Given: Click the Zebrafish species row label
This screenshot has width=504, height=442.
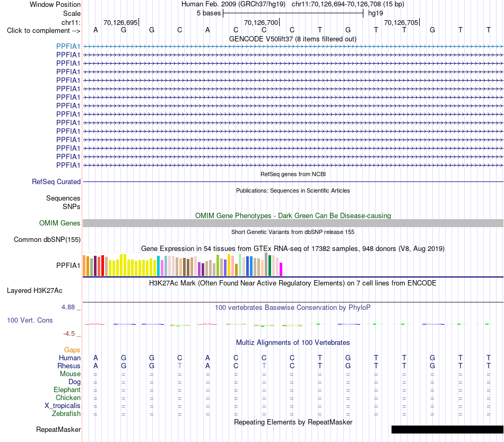Looking at the screenshot, I should pyautogui.click(x=66, y=414).
